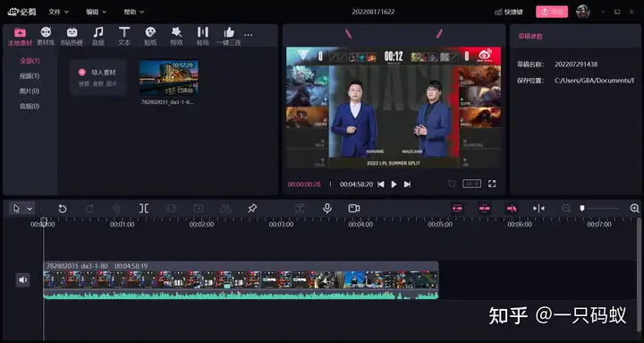
Task: Open the selection tool dropdown arrow
Action: tap(30, 209)
